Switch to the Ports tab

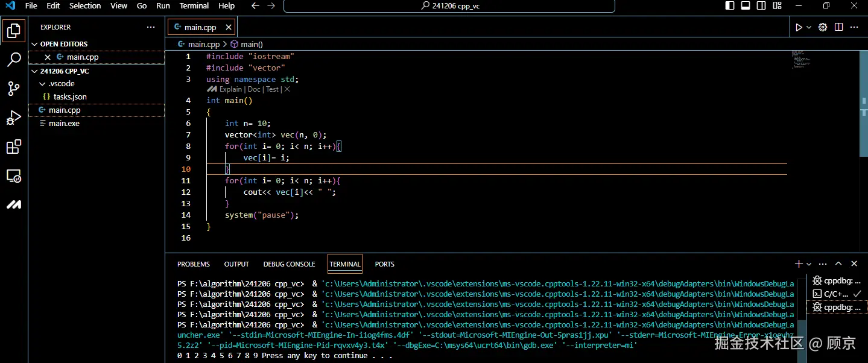[384, 264]
